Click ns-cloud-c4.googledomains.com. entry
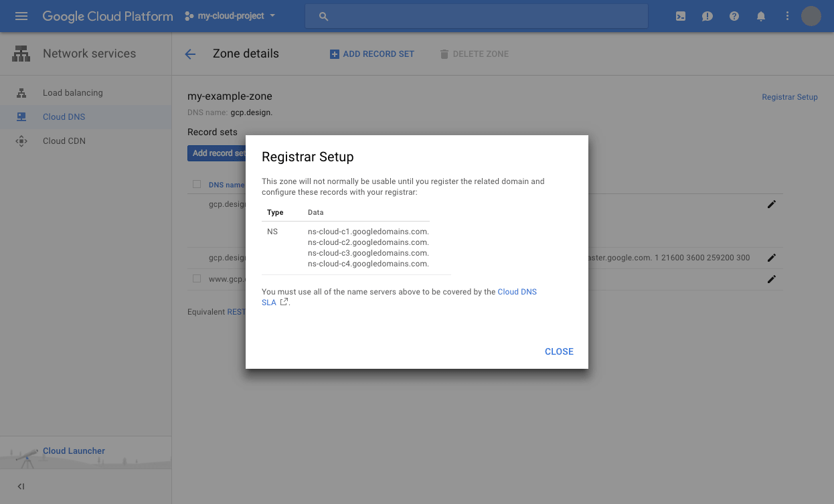This screenshot has height=504, width=834. click(368, 264)
